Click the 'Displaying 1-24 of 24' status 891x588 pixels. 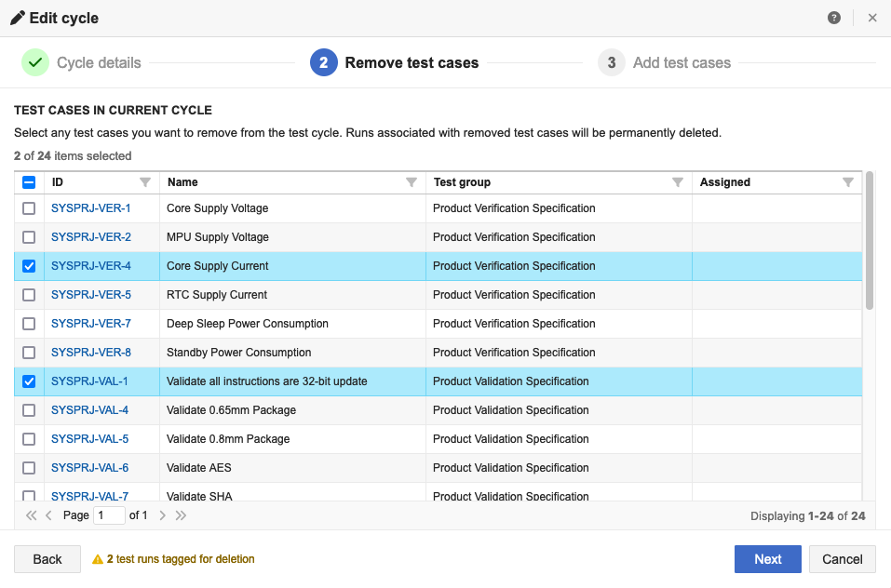pos(807,516)
